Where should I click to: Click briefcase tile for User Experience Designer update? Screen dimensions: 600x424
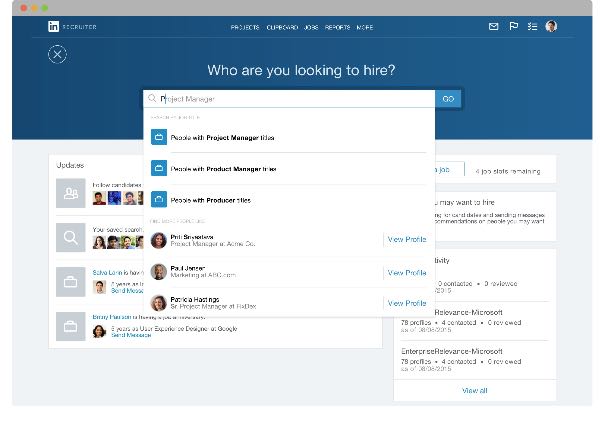click(71, 326)
